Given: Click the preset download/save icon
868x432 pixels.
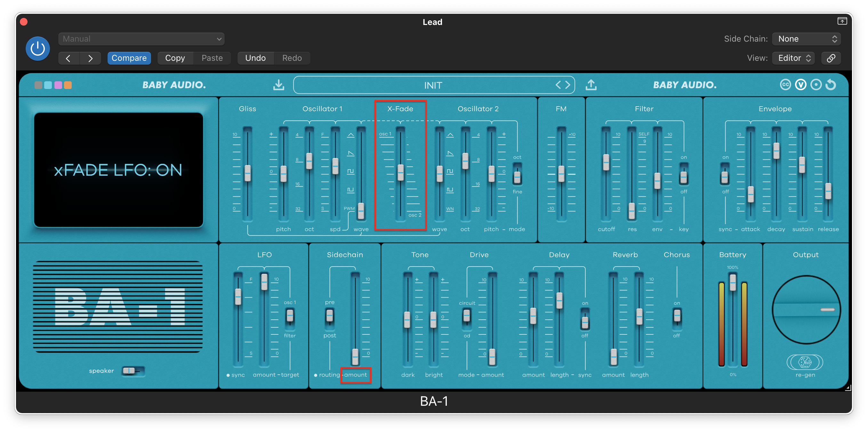Looking at the screenshot, I should [x=278, y=85].
